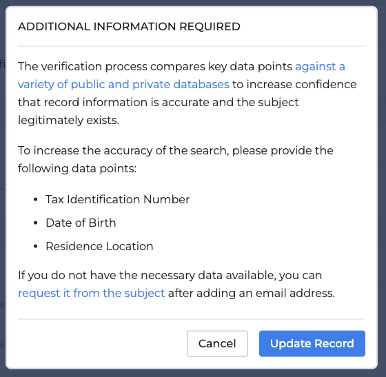Viewport: 386px width, 377px height.
Task: Click "The verification process compares key data points" text
Action: click(x=155, y=66)
